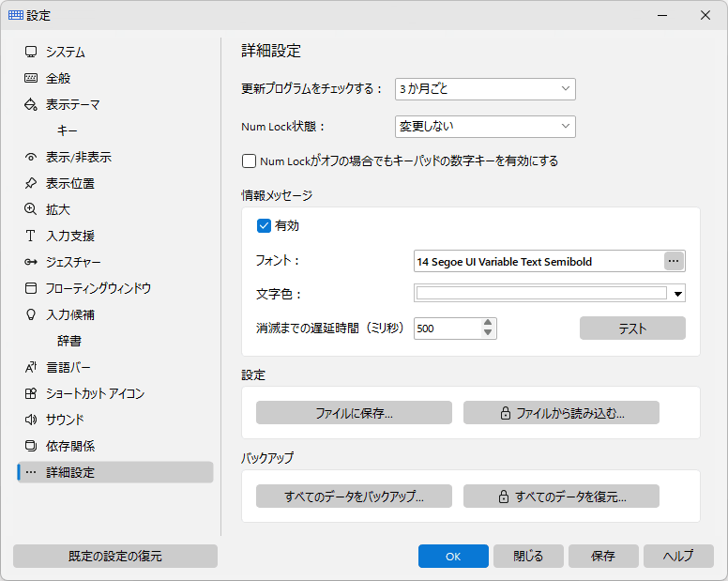This screenshot has width=728, height=581.
Task: Minimize the 設定 window
Action: (x=662, y=15)
